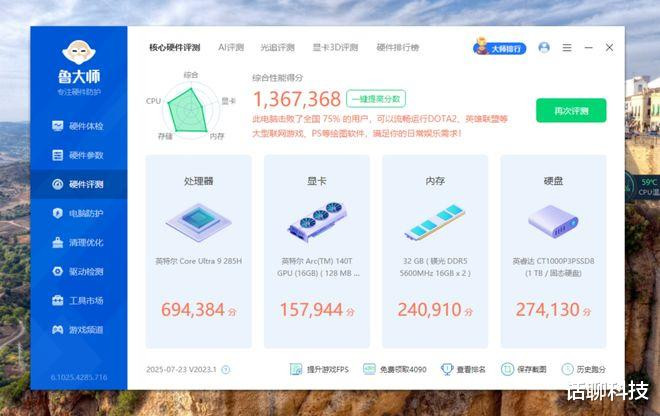Open 硬件体检 in the sidebar
The height and width of the screenshot is (416, 660).
tap(78, 126)
